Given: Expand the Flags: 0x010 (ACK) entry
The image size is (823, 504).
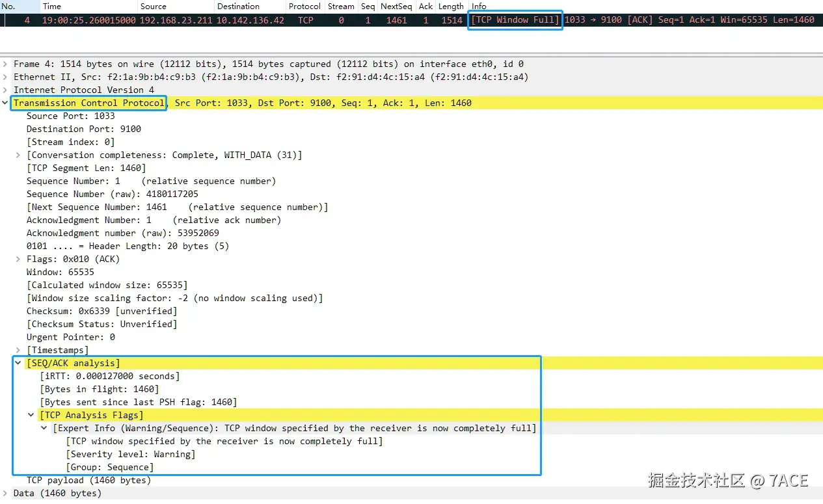Looking at the screenshot, I should [18, 259].
